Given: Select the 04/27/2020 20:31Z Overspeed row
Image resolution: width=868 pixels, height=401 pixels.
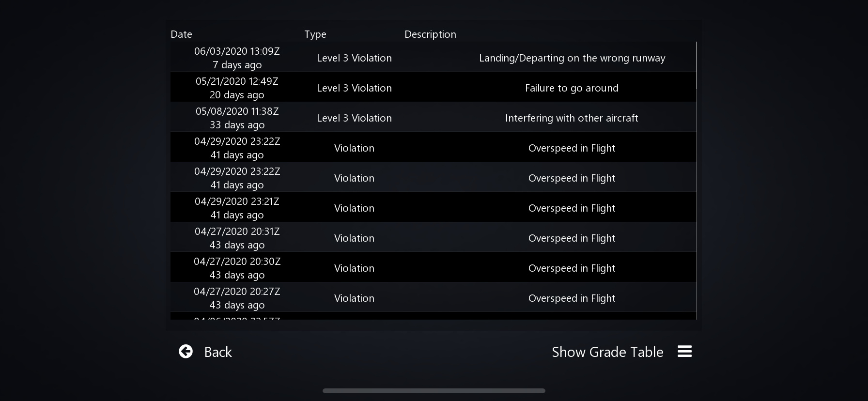Looking at the screenshot, I should (572, 238).
